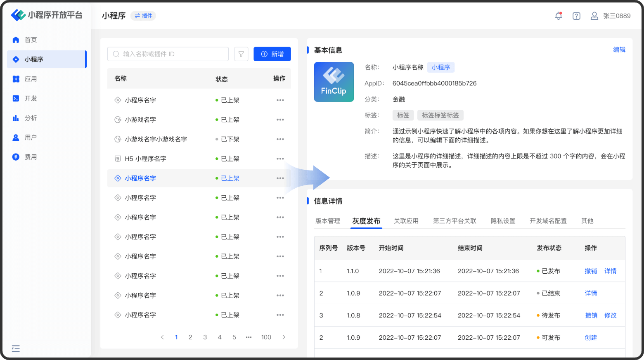Go to 分析 analytics in sidebar

point(31,118)
